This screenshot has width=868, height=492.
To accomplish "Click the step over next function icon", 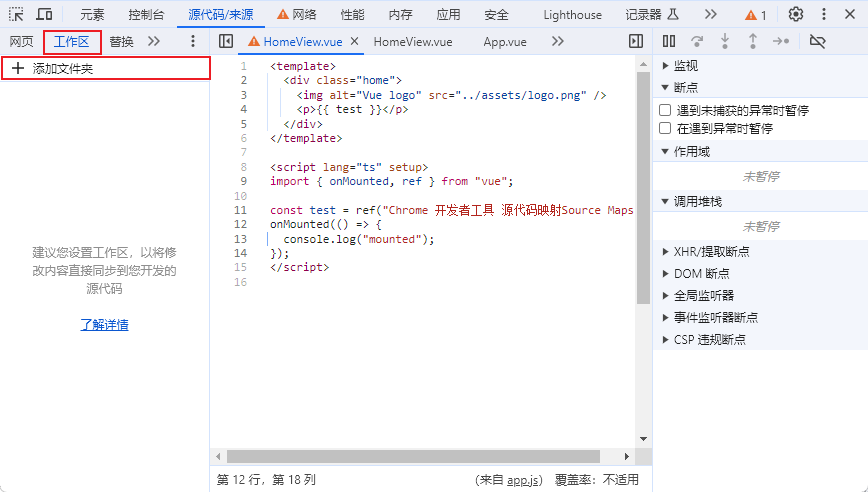I will (697, 41).
